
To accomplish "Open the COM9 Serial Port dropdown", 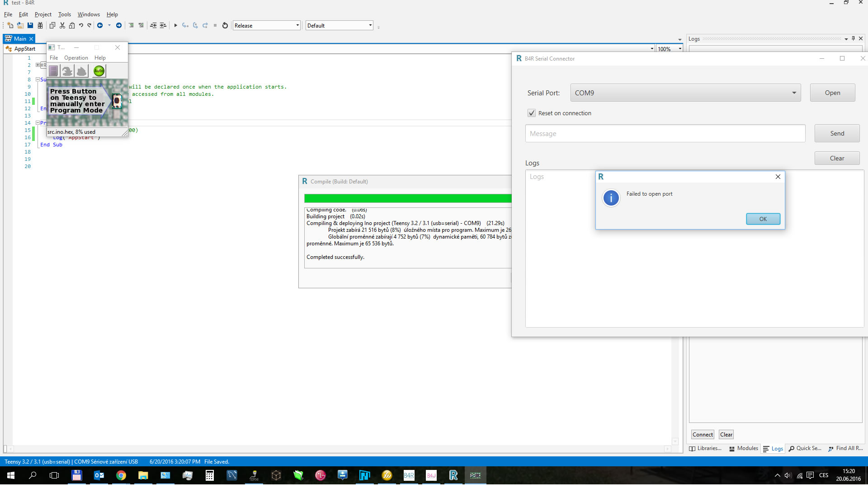I will (x=685, y=93).
